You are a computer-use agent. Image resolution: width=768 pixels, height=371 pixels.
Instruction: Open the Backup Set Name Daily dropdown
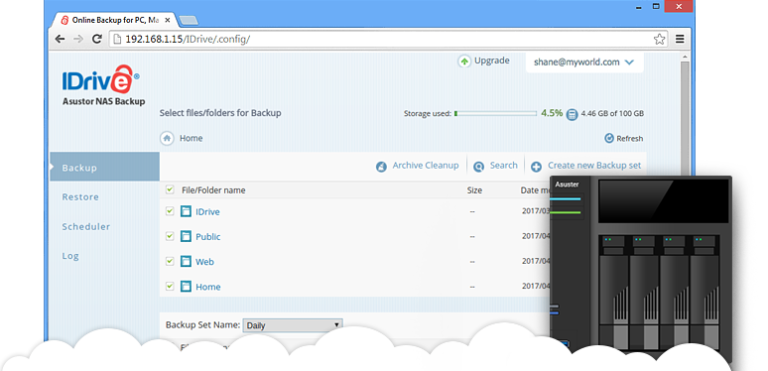pyautogui.click(x=292, y=325)
